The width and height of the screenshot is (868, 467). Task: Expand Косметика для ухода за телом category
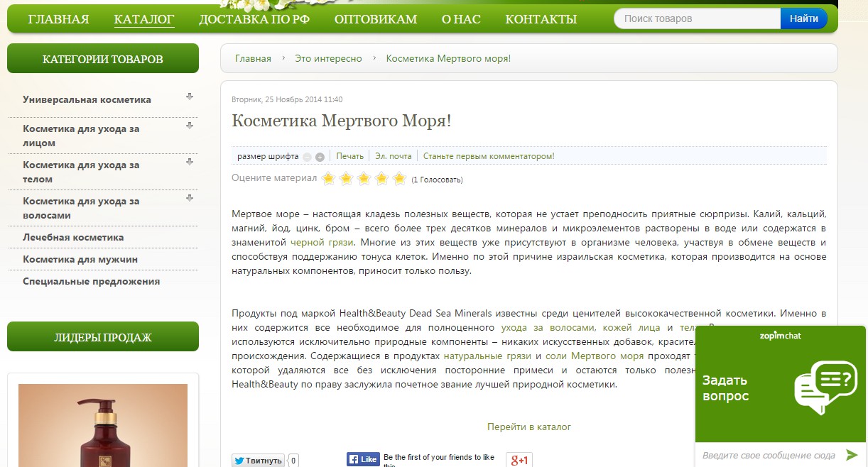point(190,162)
